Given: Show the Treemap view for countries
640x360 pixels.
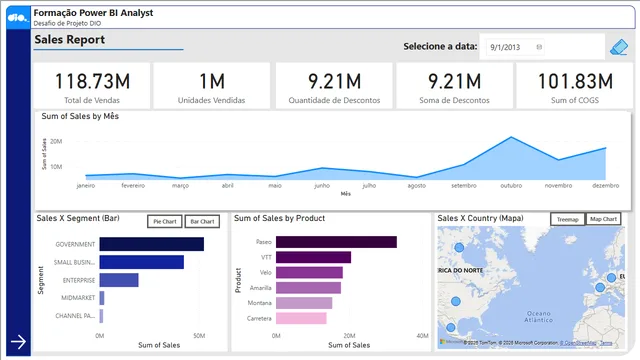Looking at the screenshot, I should click(567, 219).
